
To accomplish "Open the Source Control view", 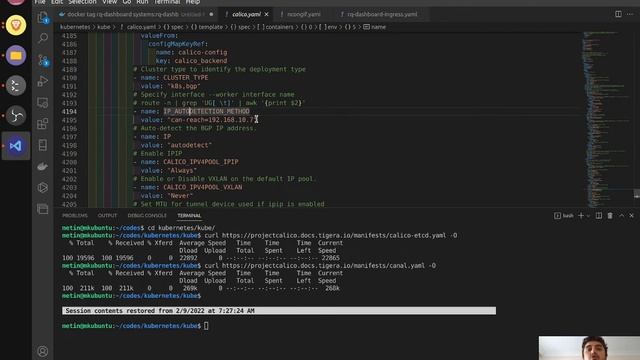I will (x=43, y=60).
